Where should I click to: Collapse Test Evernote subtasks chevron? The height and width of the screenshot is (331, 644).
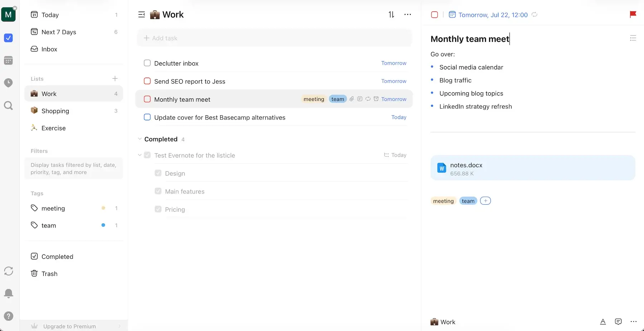140,155
